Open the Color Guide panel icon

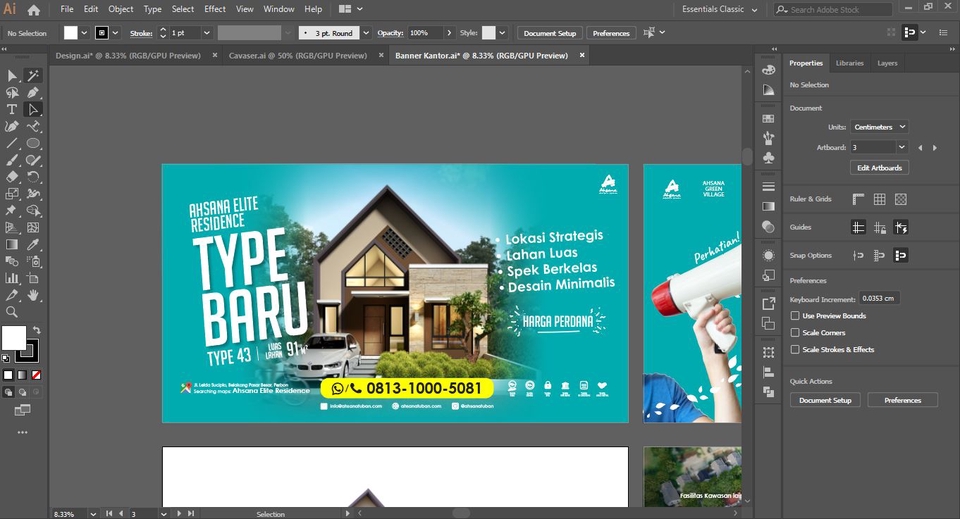(x=768, y=89)
